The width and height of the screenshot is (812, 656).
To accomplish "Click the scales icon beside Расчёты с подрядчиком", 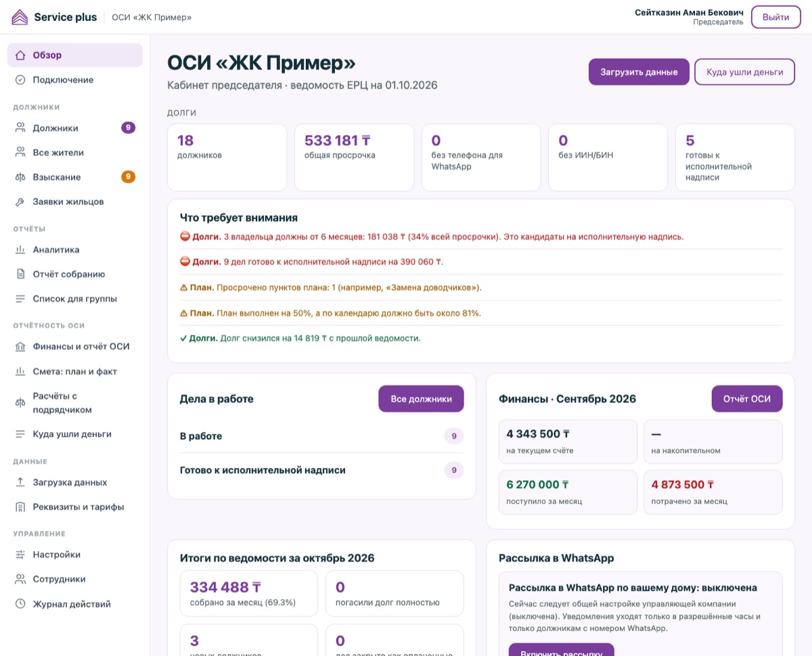I will 20,402.
